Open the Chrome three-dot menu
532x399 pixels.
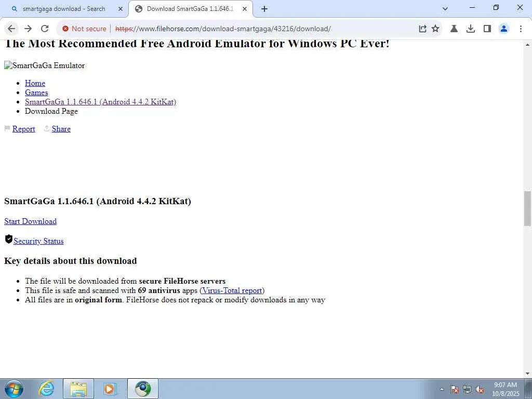coord(521,29)
